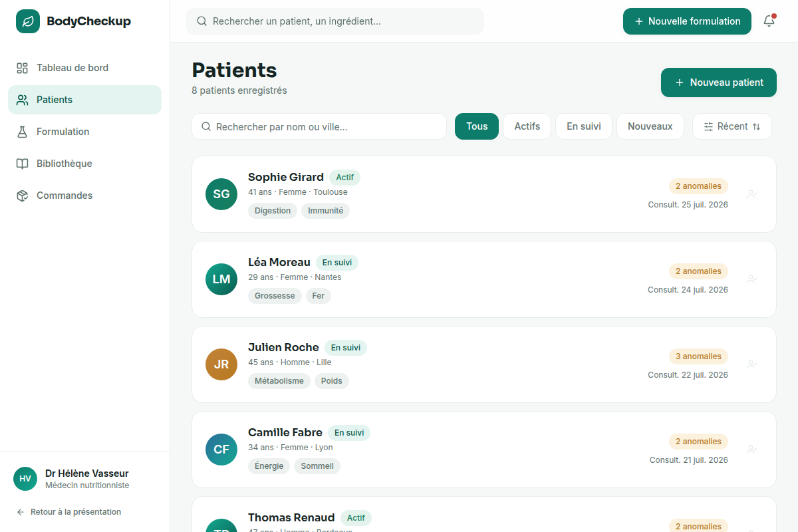Click the En suivi badge next to Camille Fabre

[349, 433]
